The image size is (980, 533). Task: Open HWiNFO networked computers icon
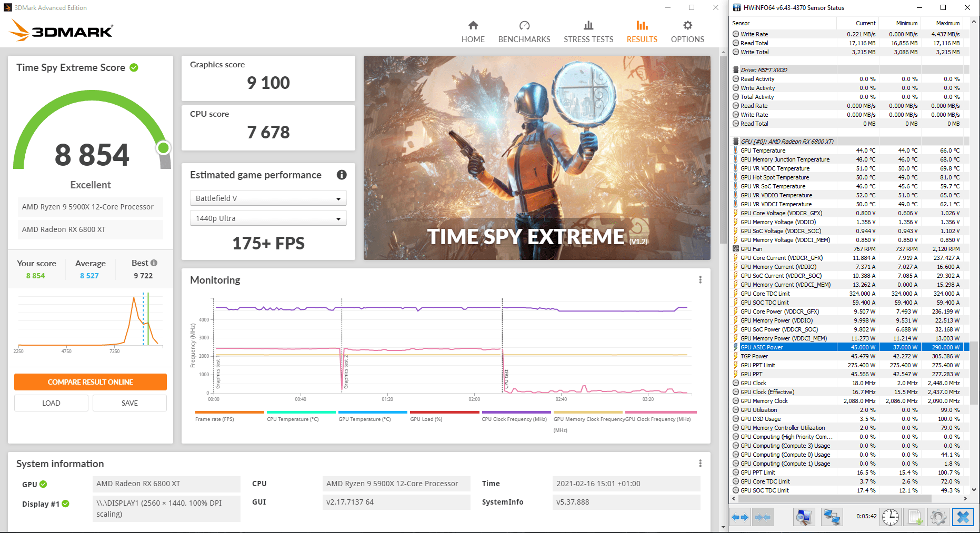(x=832, y=517)
